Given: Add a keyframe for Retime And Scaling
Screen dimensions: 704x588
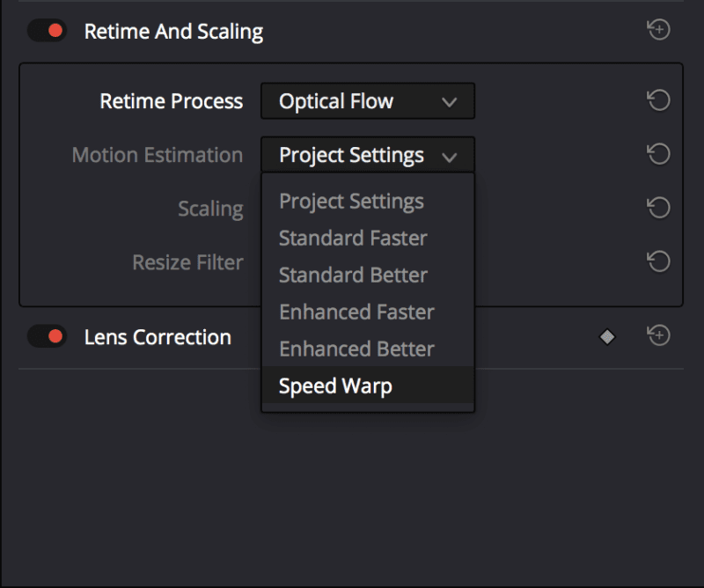Looking at the screenshot, I should 658,29.
